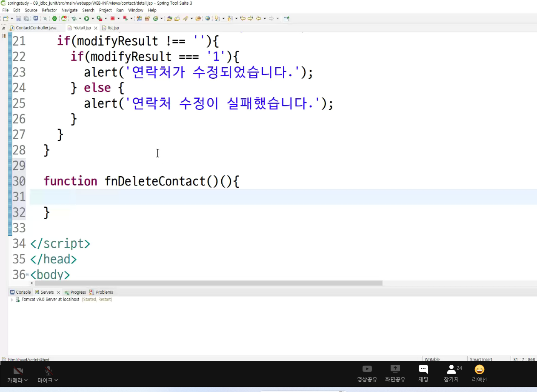Screen dimensions: 537x392
Task: Close the Servers view tab
Action: (58, 292)
